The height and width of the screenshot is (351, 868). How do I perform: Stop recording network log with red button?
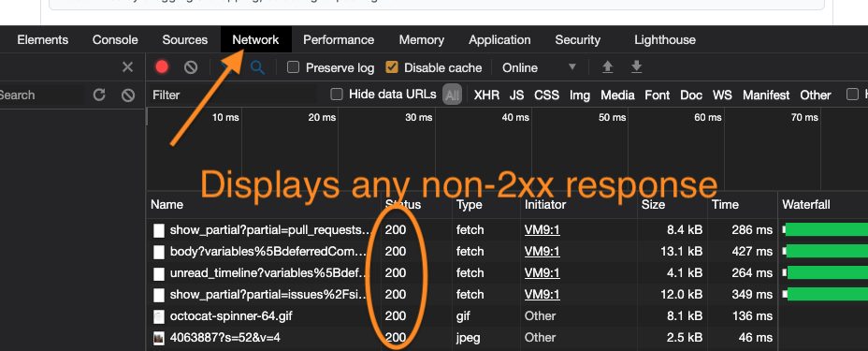tap(162, 67)
